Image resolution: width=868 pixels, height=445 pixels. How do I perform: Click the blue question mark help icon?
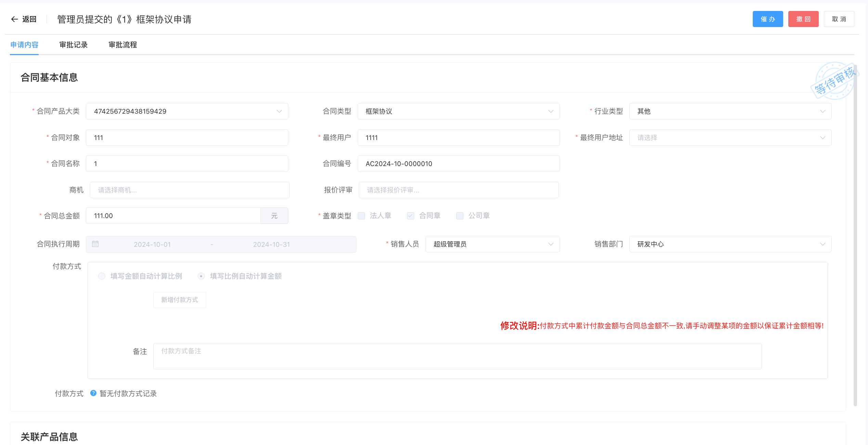click(93, 393)
